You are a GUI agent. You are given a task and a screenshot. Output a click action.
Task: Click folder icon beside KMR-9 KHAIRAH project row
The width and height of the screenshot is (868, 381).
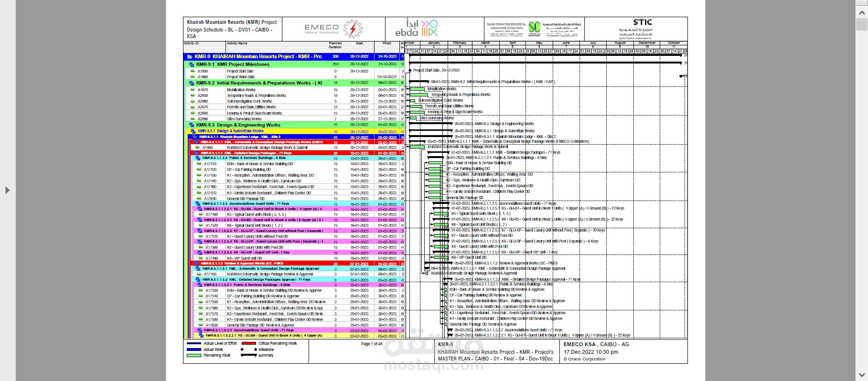190,56
